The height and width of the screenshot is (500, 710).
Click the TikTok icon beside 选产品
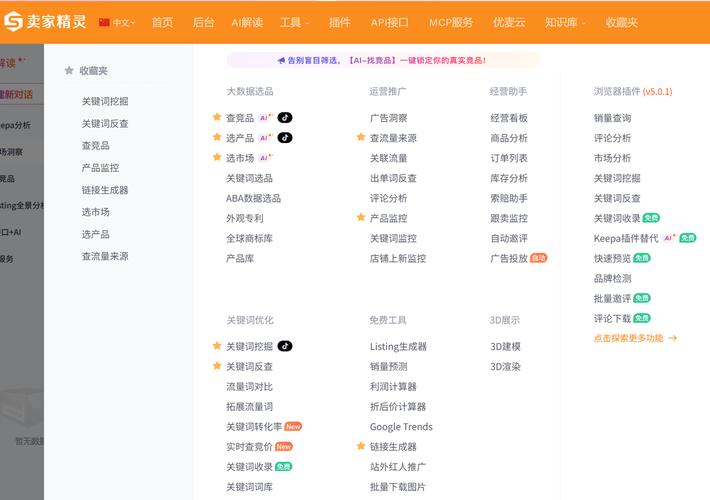[285, 138]
